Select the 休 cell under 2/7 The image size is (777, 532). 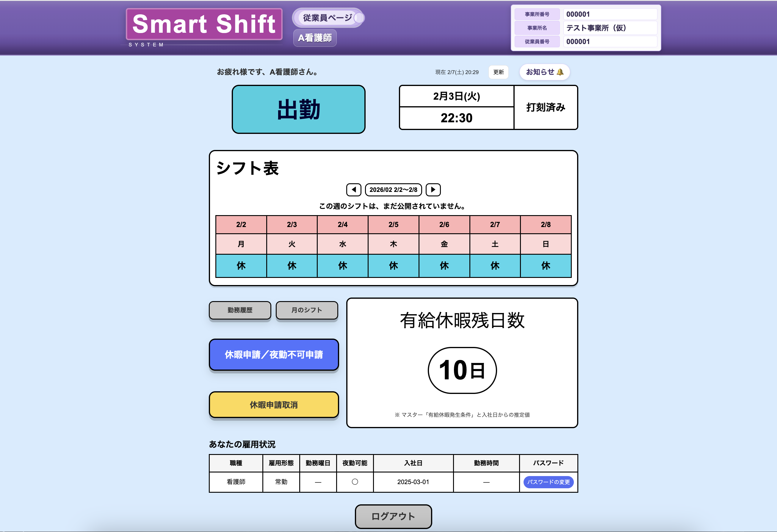point(495,265)
